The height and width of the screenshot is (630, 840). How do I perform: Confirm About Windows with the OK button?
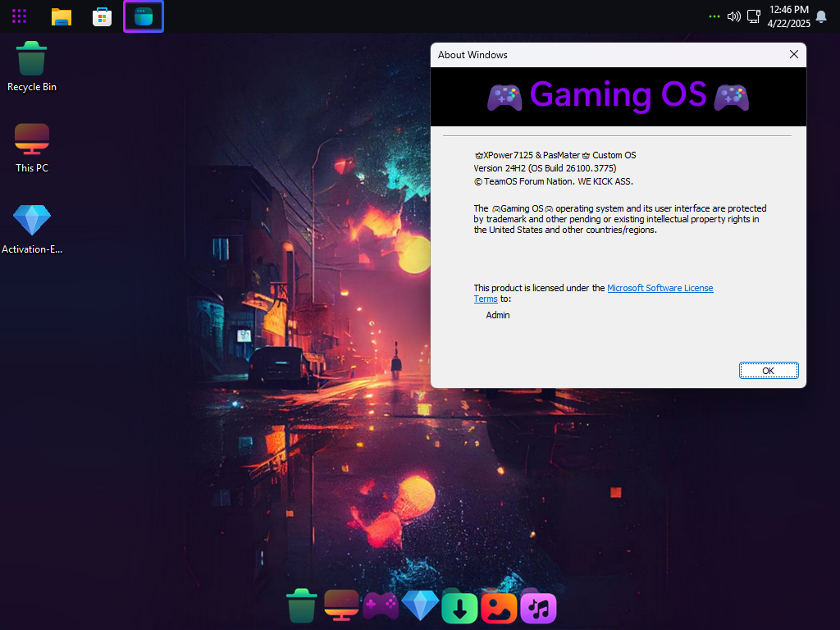click(769, 371)
